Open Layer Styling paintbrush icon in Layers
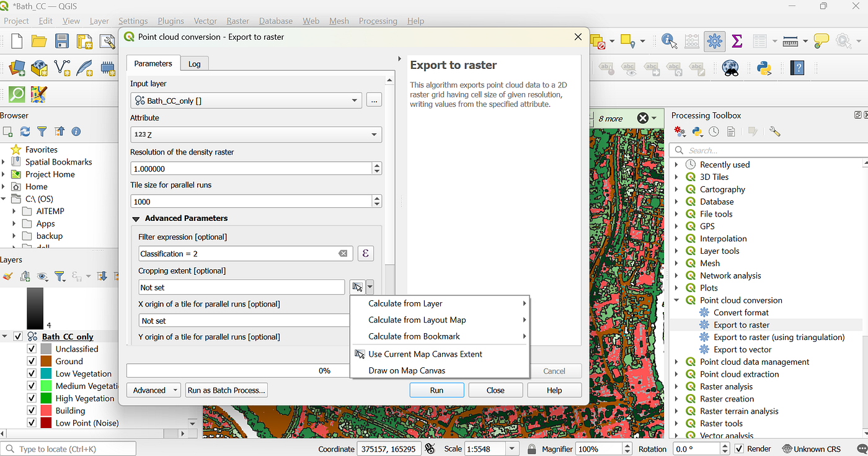The height and width of the screenshot is (456, 868). tap(7, 276)
